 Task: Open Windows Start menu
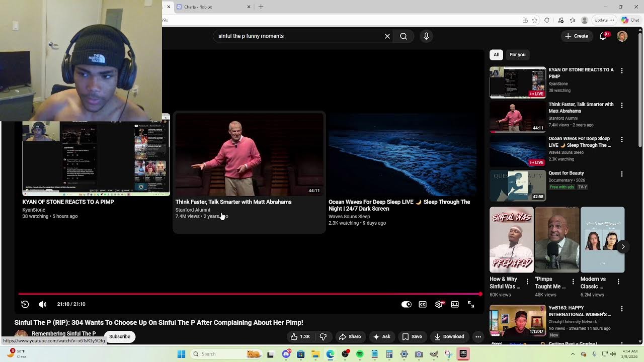coord(182,354)
